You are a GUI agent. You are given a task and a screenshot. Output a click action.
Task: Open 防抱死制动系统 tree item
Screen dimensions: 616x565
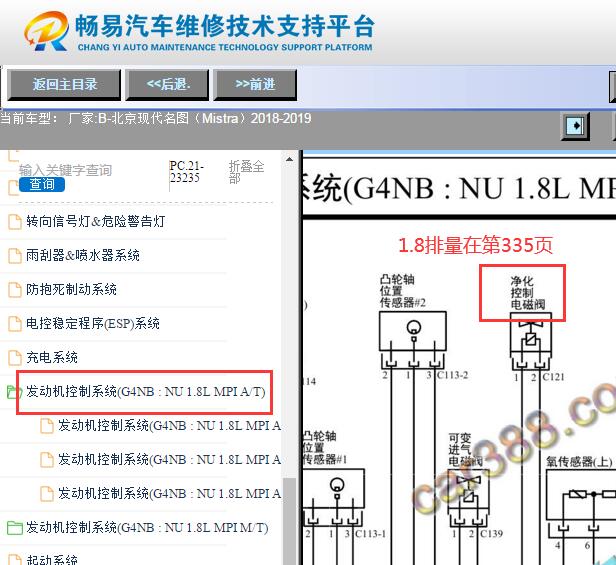point(71,290)
